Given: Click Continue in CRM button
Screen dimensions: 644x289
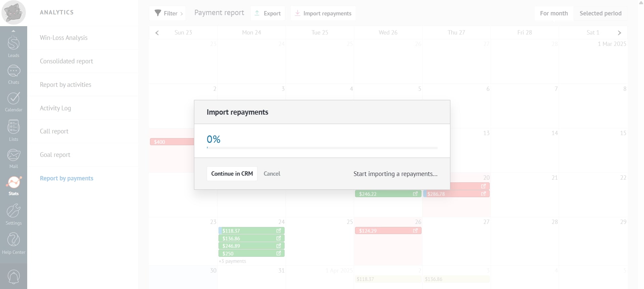Looking at the screenshot, I should (x=232, y=174).
